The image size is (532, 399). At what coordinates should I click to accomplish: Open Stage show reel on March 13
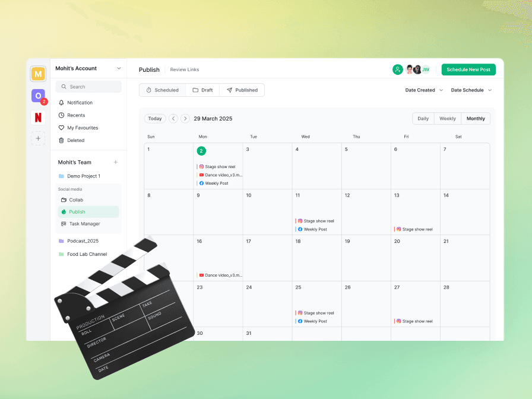click(414, 229)
